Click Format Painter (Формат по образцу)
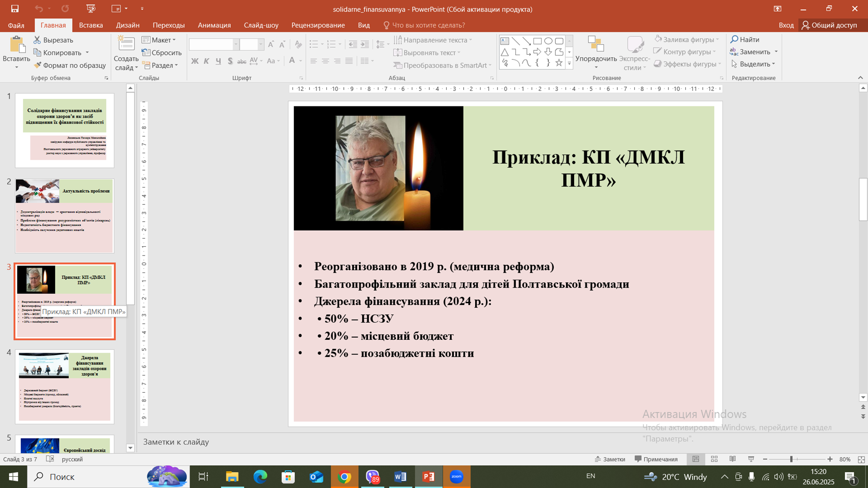The width and height of the screenshot is (868, 488). [70, 65]
